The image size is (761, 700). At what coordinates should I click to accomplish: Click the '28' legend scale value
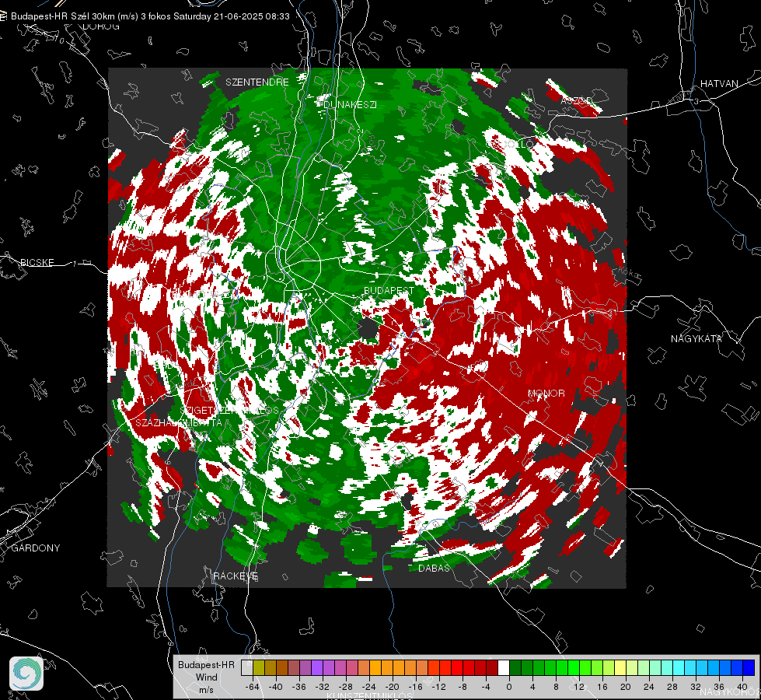[672, 687]
